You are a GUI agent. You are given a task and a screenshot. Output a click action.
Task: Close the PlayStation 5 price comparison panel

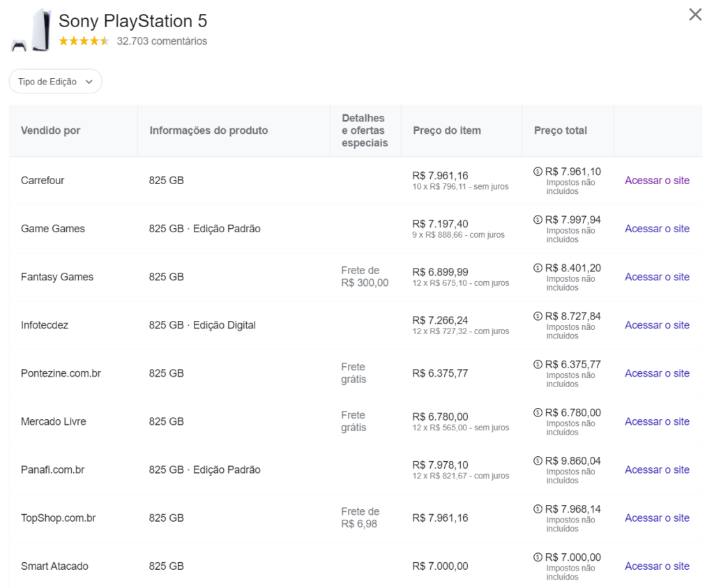[694, 15]
